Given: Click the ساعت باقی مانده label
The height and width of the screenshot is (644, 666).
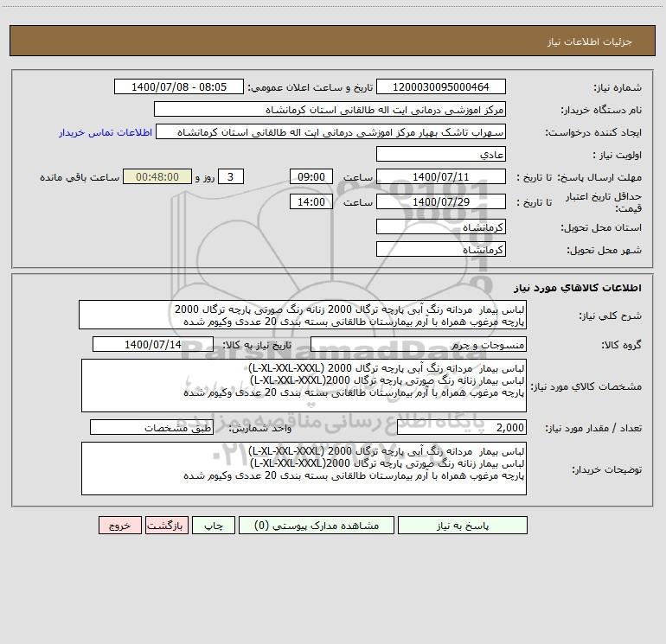Looking at the screenshot, I should coord(80,177).
